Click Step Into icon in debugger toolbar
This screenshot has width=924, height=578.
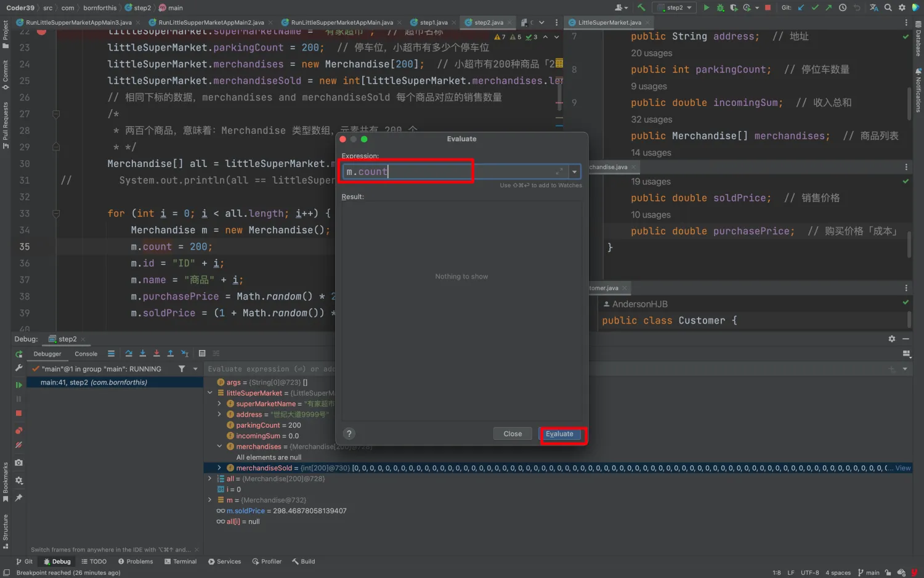point(143,353)
